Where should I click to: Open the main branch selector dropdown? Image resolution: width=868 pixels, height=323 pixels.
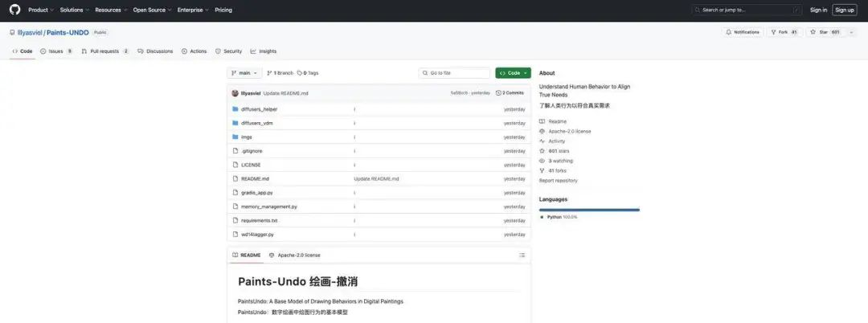244,73
